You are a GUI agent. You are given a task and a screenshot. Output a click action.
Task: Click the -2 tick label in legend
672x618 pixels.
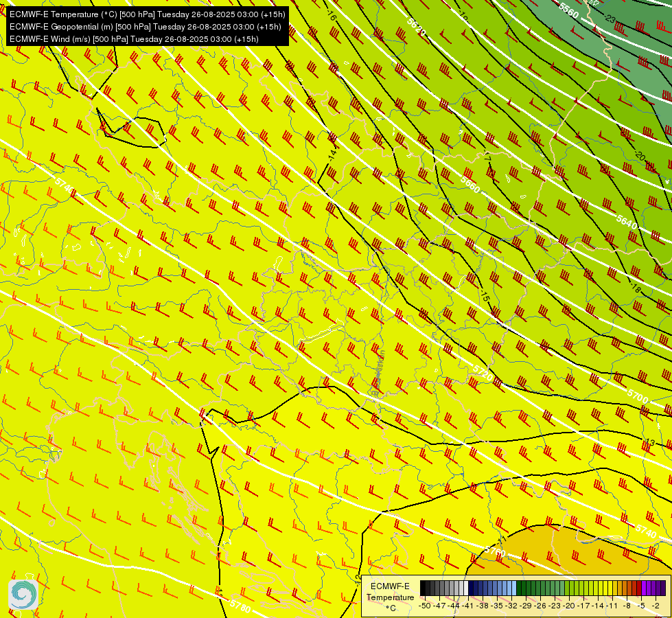point(656,606)
